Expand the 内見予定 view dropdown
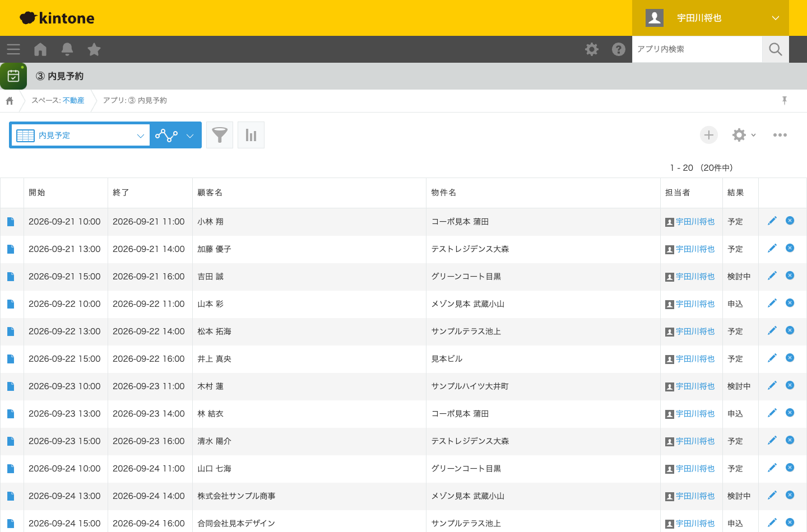This screenshot has height=532, width=807. coord(81,135)
